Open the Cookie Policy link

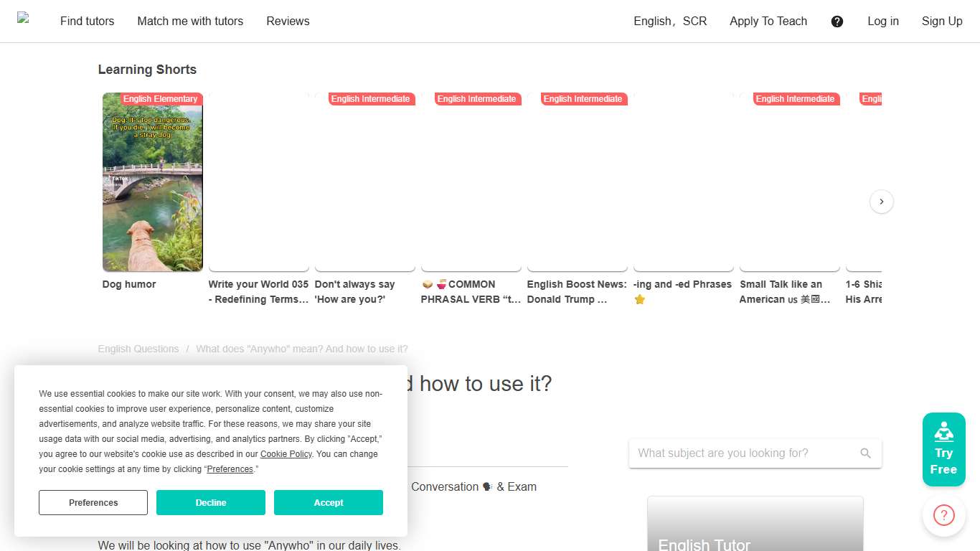pyautogui.click(x=286, y=454)
